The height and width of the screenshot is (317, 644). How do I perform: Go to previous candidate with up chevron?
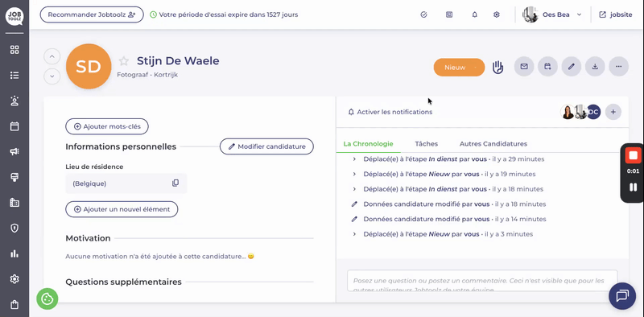(52, 56)
